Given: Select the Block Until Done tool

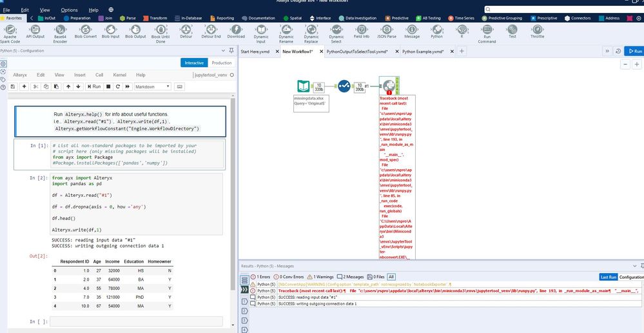Looking at the screenshot, I should point(161,34).
